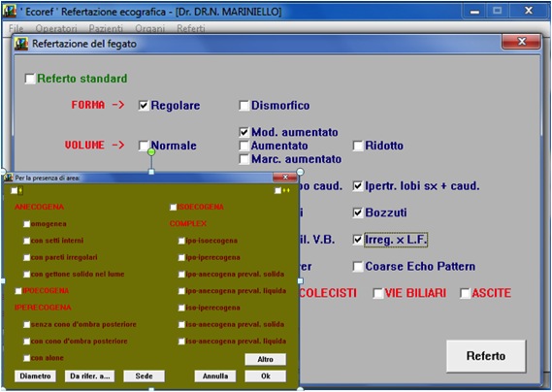
Task: Click the VOLUME -> label
Action: pos(94,146)
